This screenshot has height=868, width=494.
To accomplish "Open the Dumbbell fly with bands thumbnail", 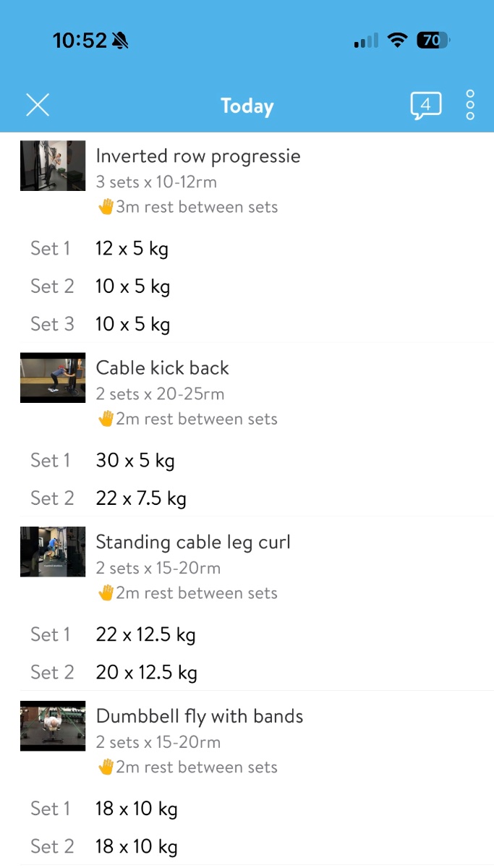I will [53, 726].
